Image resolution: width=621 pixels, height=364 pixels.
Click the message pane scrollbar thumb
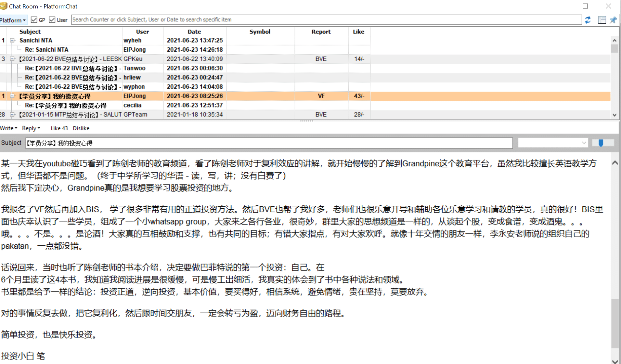click(x=615, y=323)
